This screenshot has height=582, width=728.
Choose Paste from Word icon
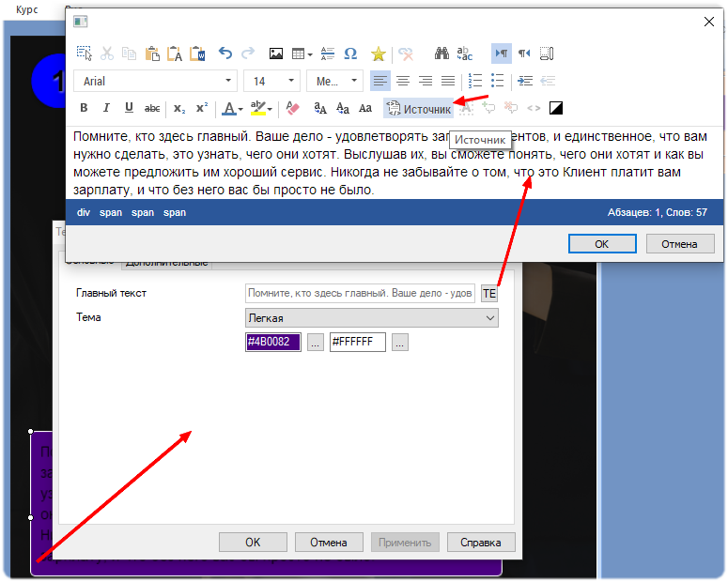tap(197, 54)
